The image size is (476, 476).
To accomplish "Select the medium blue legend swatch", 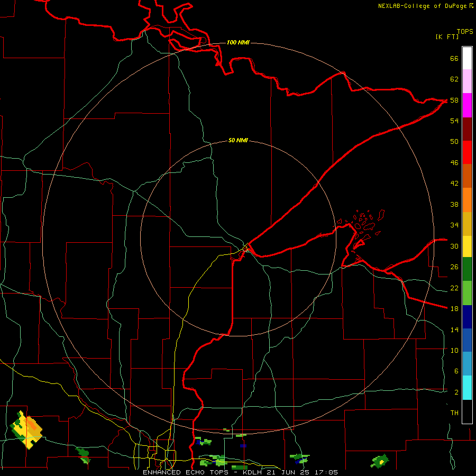I will pos(467,340).
